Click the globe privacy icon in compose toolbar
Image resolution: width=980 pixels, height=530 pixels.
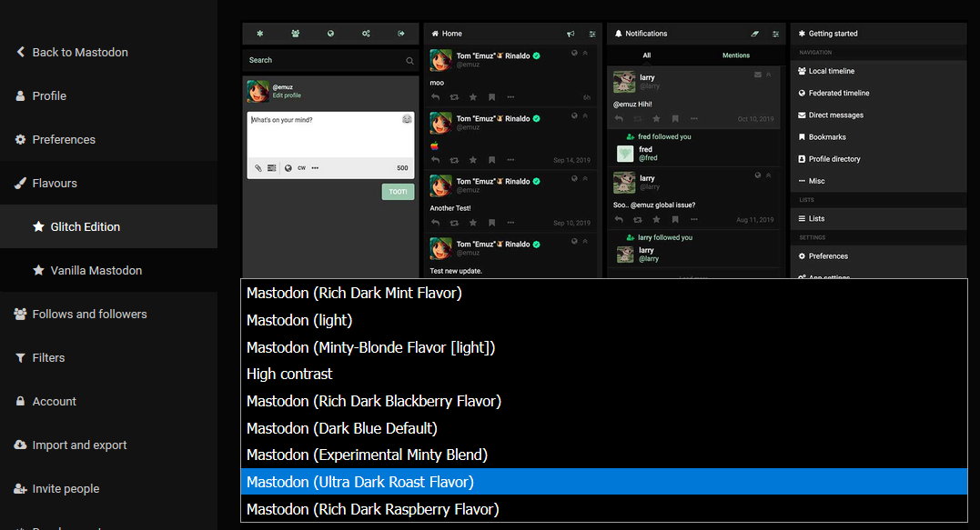pos(288,168)
